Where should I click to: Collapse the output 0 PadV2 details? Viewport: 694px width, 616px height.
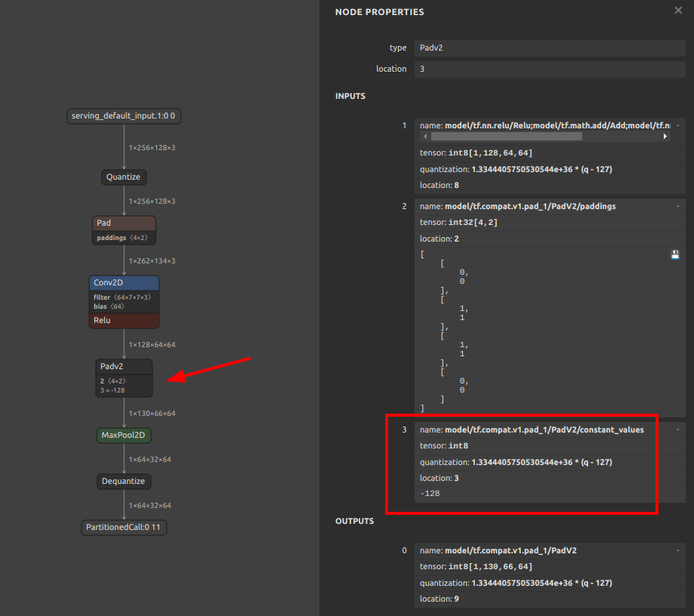(678, 551)
